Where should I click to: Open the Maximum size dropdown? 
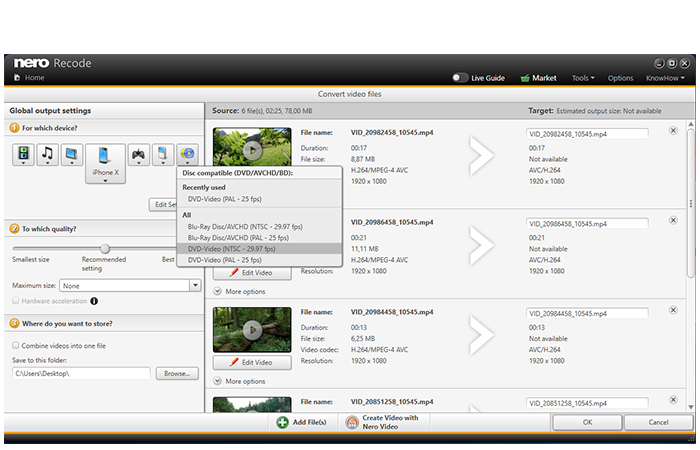point(195,285)
